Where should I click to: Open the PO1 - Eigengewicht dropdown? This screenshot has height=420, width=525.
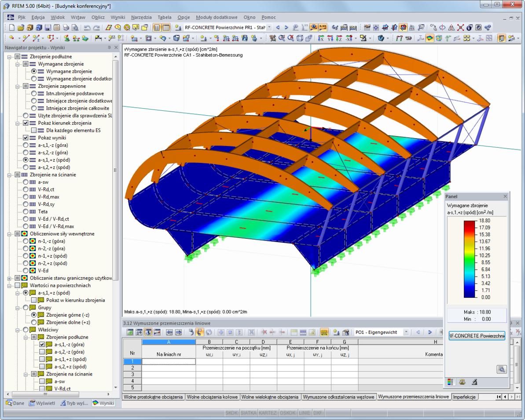click(406, 332)
